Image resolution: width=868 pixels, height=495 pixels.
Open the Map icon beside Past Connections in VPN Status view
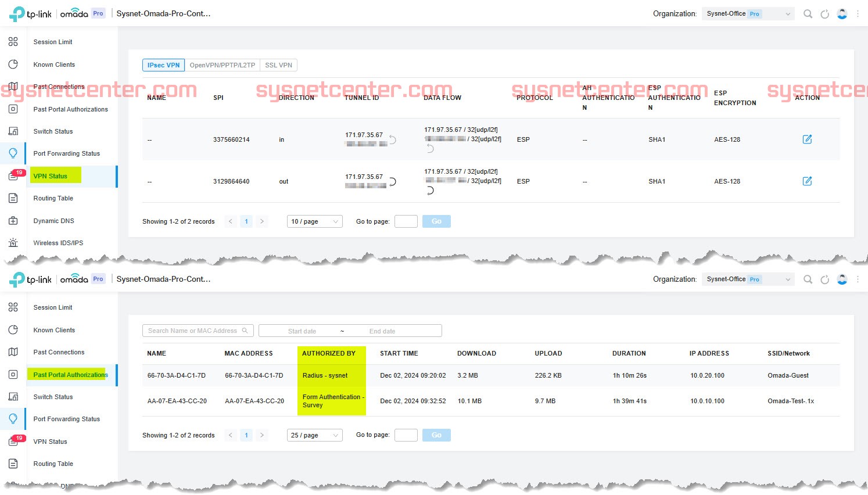coord(13,87)
